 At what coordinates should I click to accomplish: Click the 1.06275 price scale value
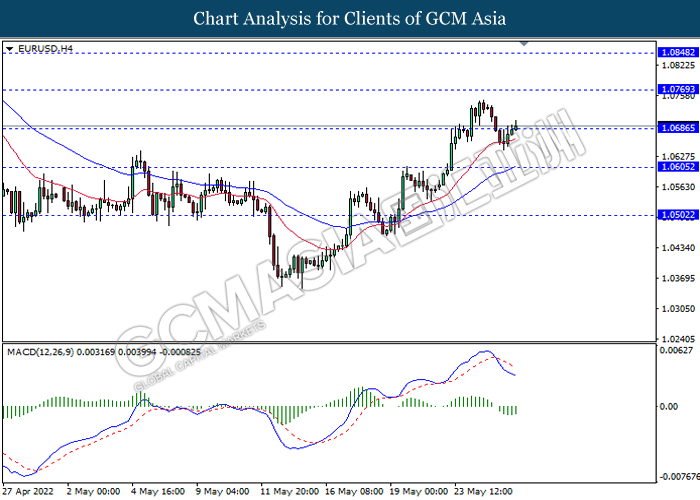click(x=678, y=156)
